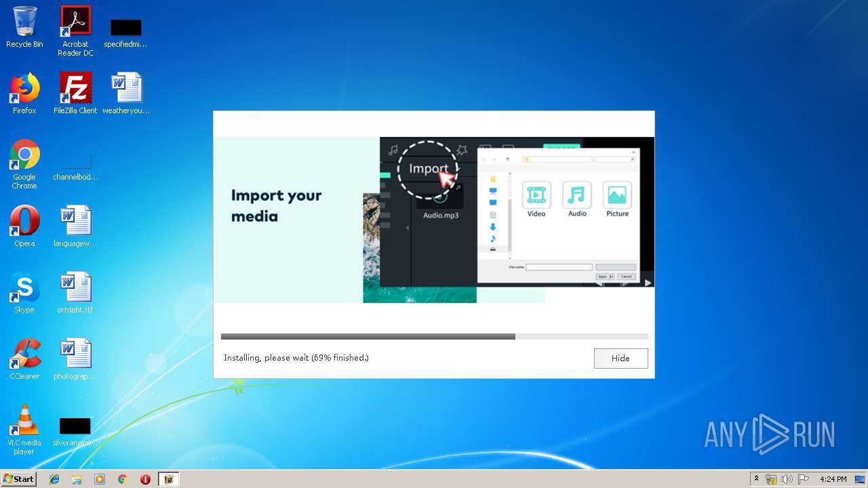The height and width of the screenshot is (488, 868).
Task: Select the specifiedmi... desktop file
Action: click(x=125, y=33)
